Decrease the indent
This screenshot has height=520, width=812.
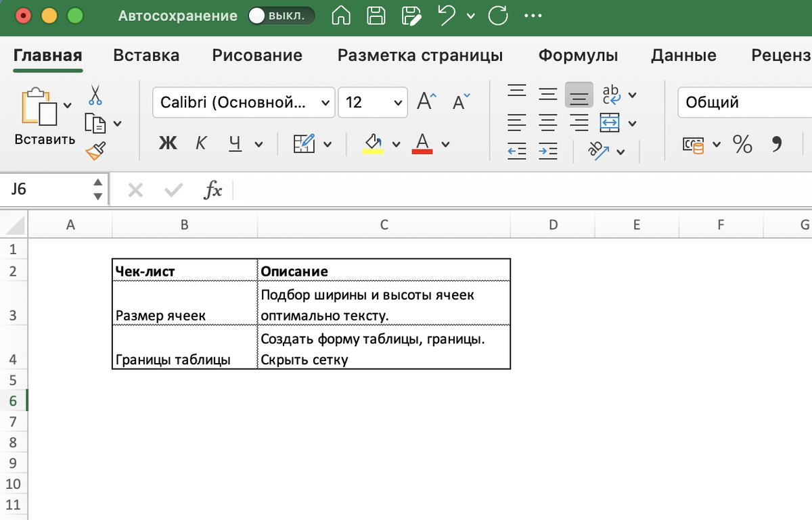[517, 151]
